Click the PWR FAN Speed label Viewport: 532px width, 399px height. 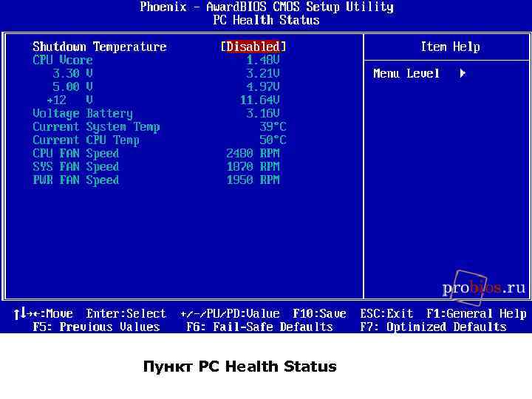click(x=76, y=180)
